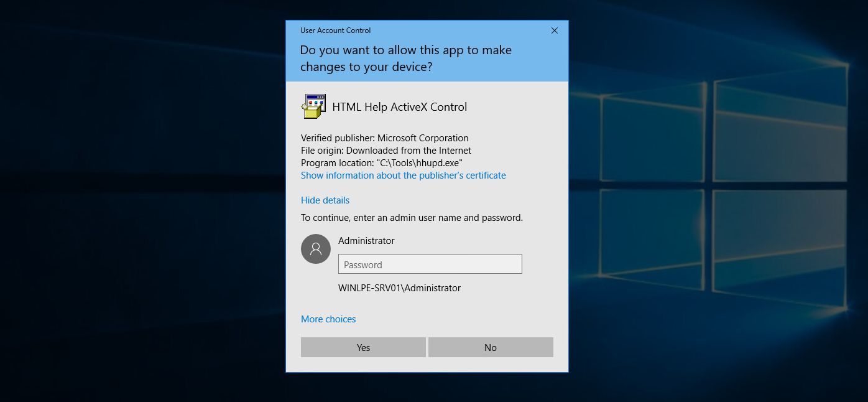This screenshot has width=868, height=402.
Task: Click the WINLPE-SRV01\Administrator domain text
Action: tap(399, 288)
